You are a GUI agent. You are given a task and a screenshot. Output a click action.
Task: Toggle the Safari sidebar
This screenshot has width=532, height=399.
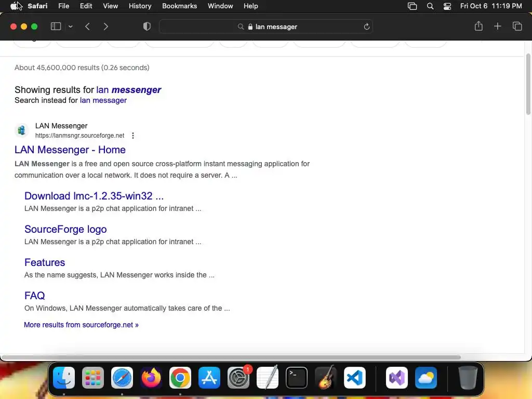(56, 26)
